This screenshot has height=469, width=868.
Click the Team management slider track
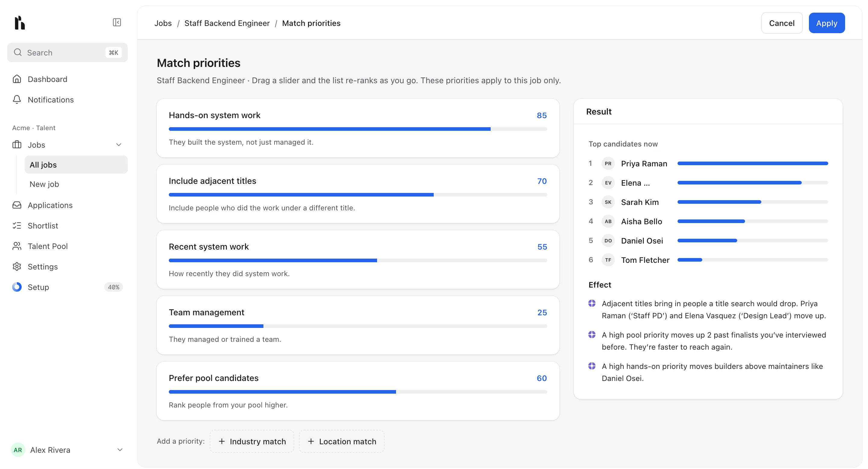(358, 326)
